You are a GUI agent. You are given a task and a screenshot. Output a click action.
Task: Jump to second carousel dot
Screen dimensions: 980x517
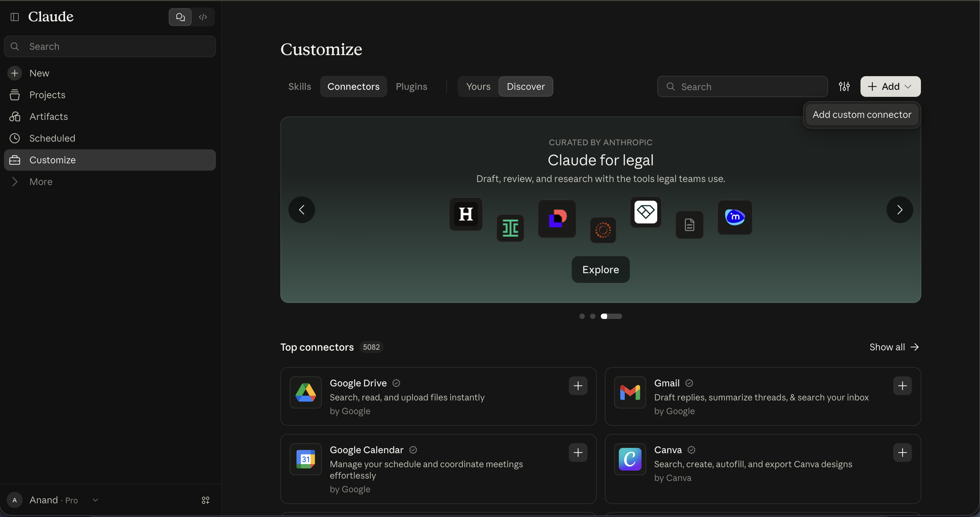(x=592, y=316)
